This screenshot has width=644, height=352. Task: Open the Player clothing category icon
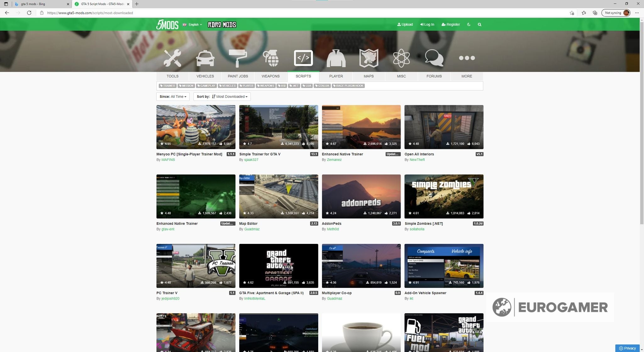point(336,58)
